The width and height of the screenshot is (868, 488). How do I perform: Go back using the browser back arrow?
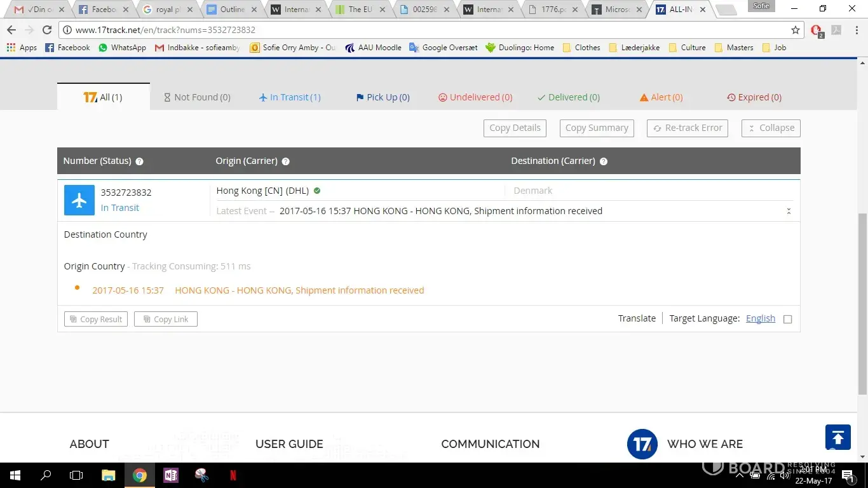tap(11, 30)
